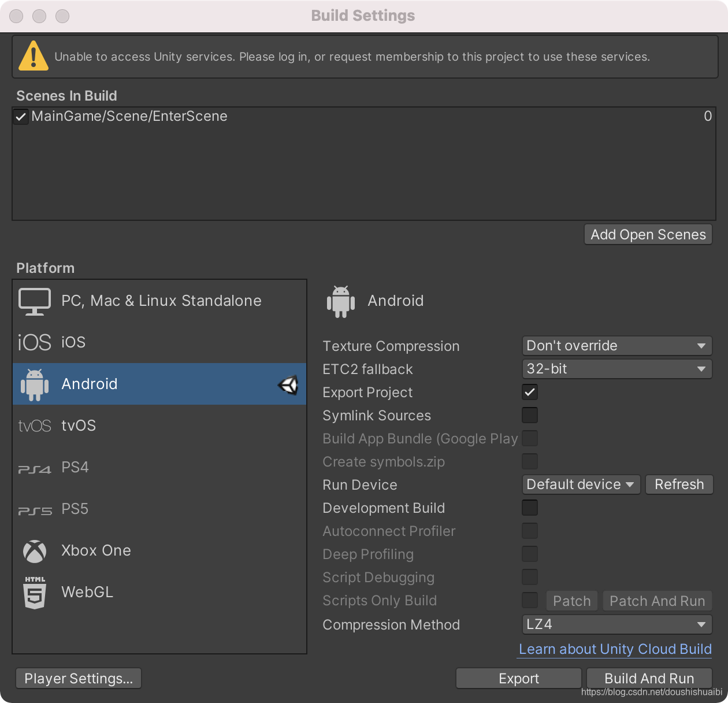Select the Xbox One platform icon

tap(35, 550)
